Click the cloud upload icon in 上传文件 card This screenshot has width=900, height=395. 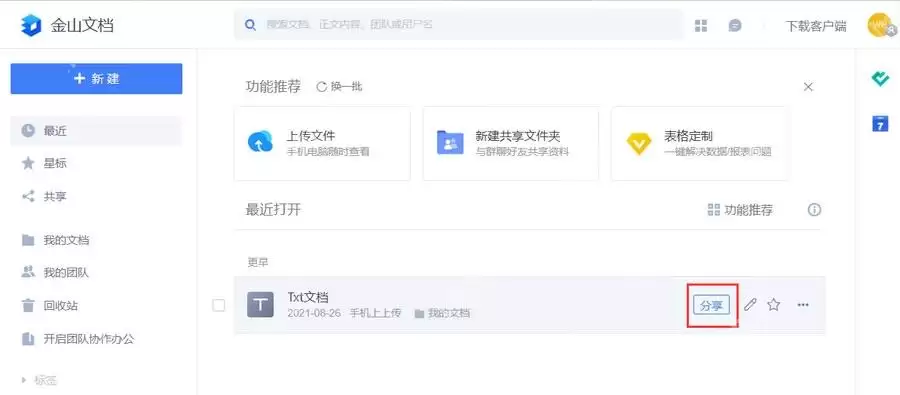coord(261,142)
